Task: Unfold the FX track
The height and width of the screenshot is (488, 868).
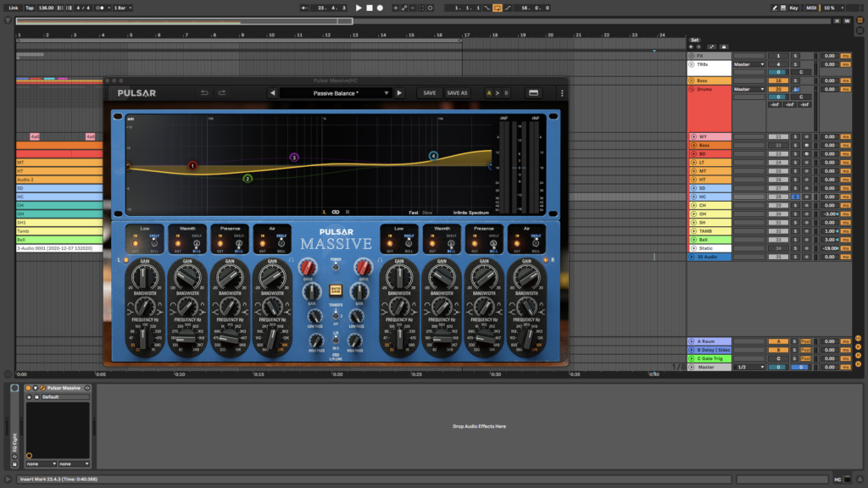Action: 692,56
